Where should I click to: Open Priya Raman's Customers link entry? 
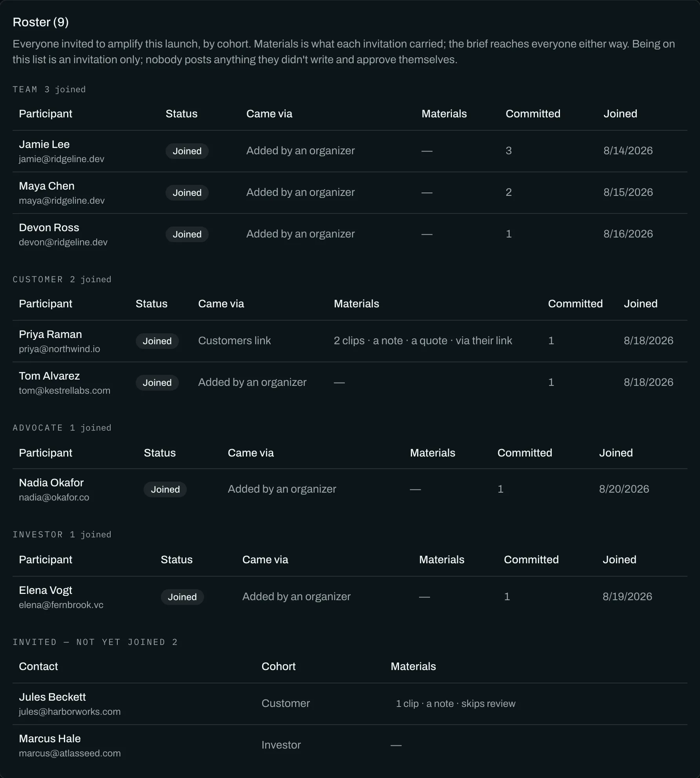(234, 341)
